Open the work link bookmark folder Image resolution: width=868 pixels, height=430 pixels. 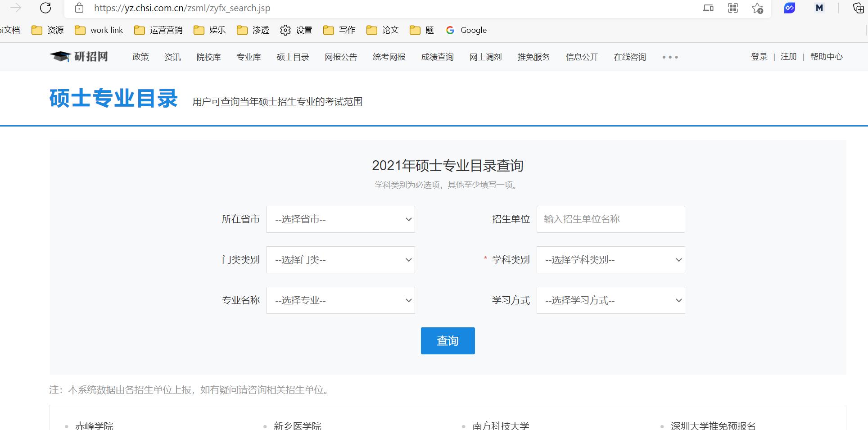coord(99,30)
